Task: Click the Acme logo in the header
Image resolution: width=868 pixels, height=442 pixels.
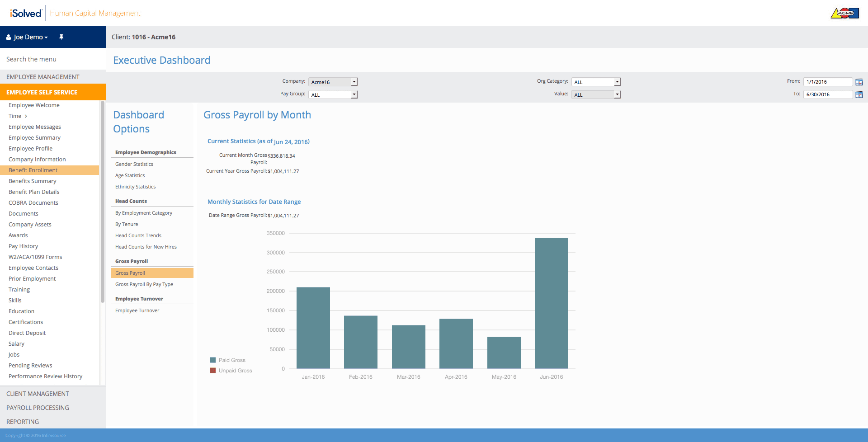Action: 844,13
